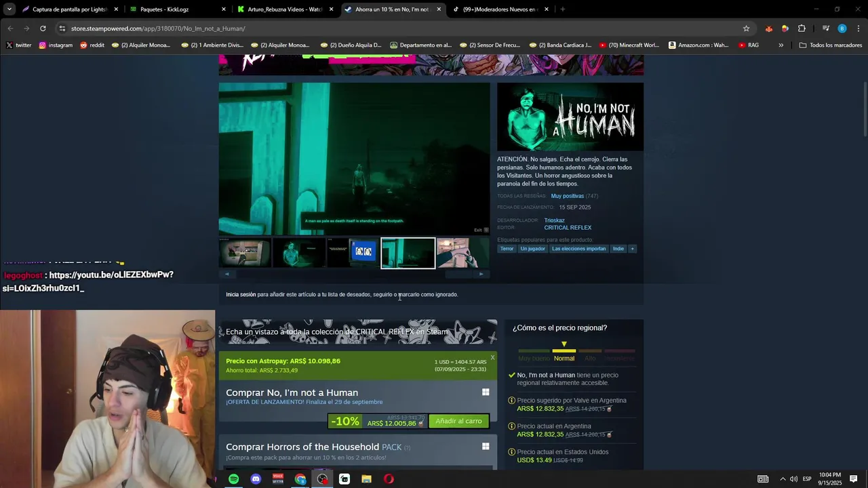The image size is (868, 488).
Task: Open the Muy positivas reviews link
Action: pos(568,196)
